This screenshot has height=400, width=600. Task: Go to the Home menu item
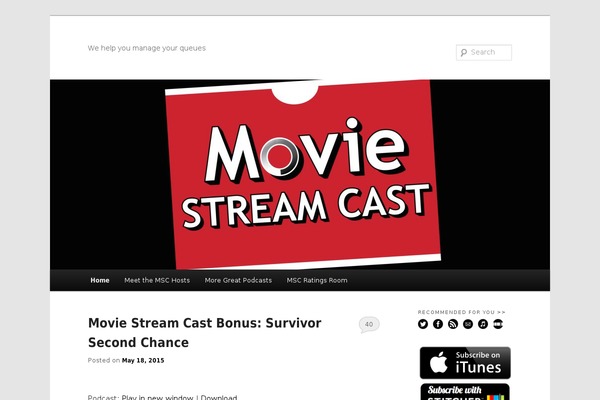[100, 280]
